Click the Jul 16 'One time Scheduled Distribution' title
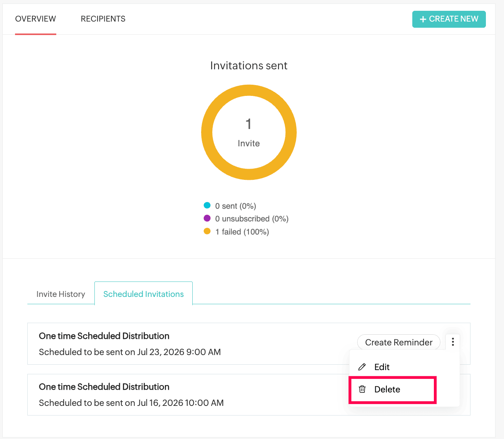This screenshot has height=439, width=504. pos(104,387)
